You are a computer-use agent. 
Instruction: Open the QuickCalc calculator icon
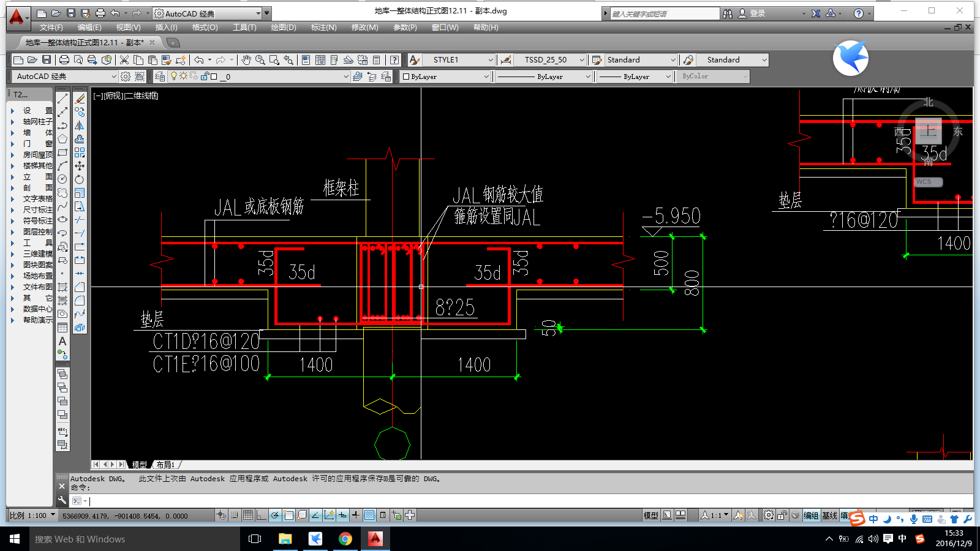[377, 60]
